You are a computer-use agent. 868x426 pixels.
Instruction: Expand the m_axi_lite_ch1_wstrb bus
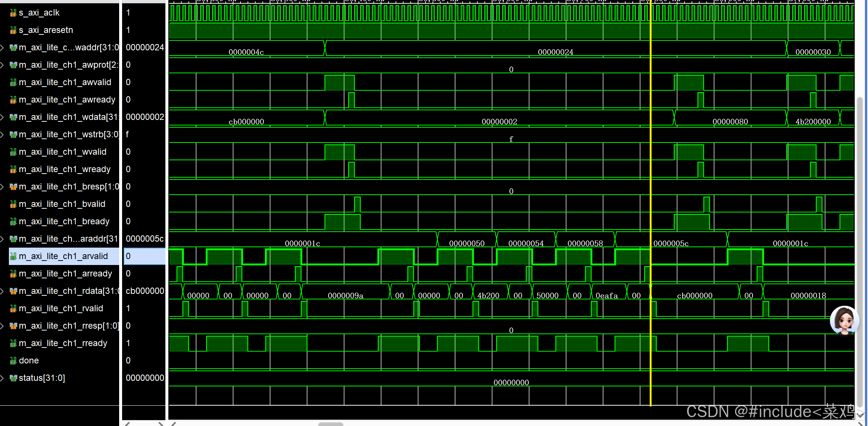pyautogui.click(x=3, y=134)
